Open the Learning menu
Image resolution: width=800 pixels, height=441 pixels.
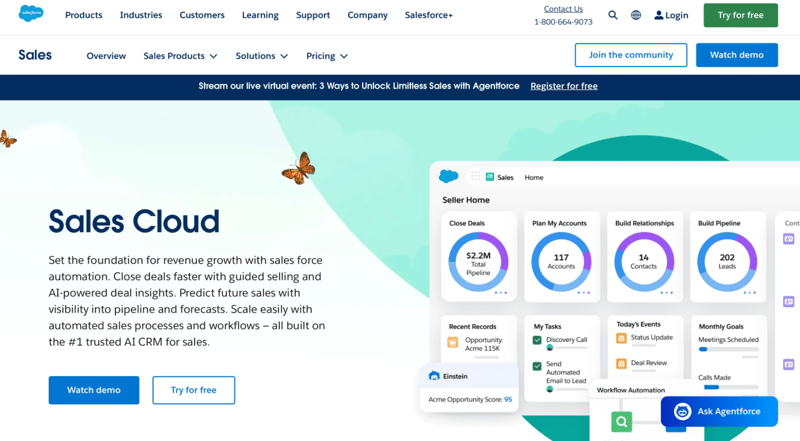(x=260, y=15)
